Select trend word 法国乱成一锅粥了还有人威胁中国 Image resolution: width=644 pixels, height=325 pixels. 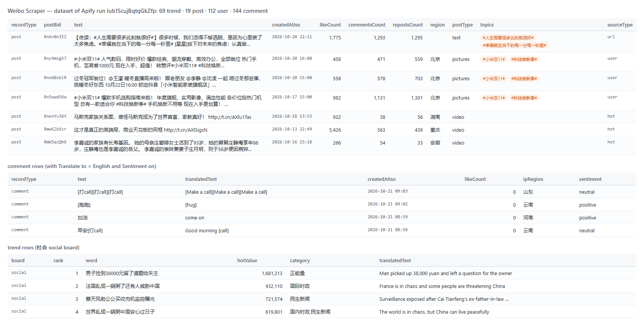tap(123, 286)
